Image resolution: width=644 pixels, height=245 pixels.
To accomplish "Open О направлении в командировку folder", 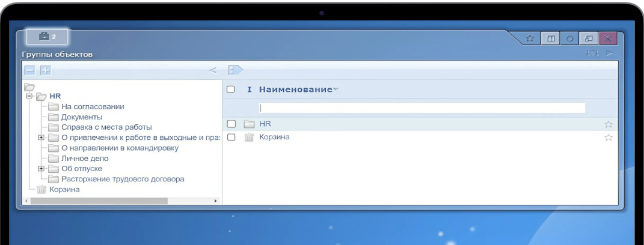I will [x=120, y=148].
